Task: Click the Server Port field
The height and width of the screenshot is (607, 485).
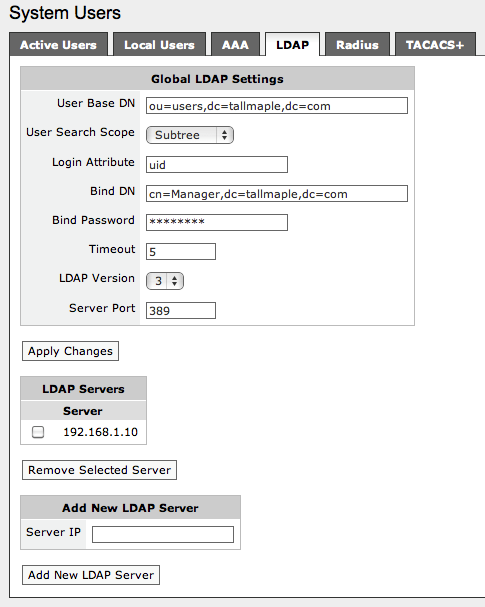Action: click(x=181, y=310)
